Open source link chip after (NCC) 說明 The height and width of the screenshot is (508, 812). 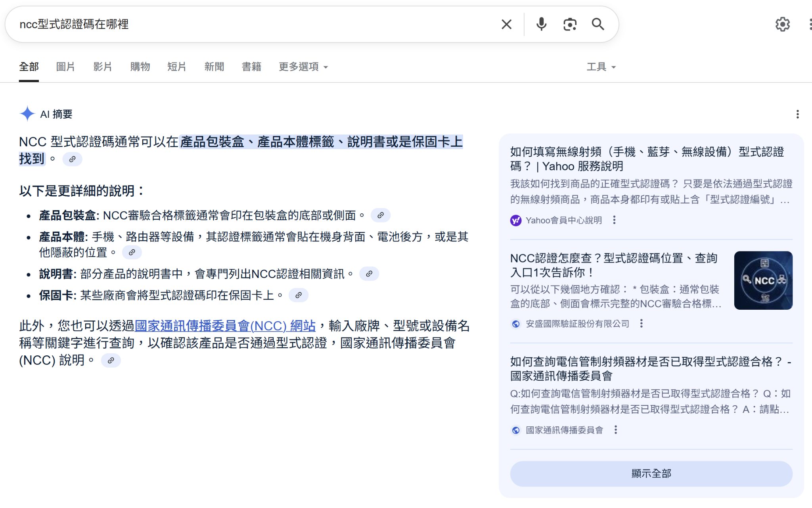point(111,360)
